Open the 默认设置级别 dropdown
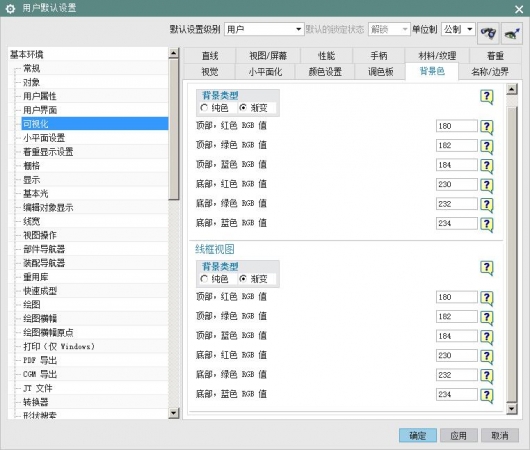 (x=264, y=29)
